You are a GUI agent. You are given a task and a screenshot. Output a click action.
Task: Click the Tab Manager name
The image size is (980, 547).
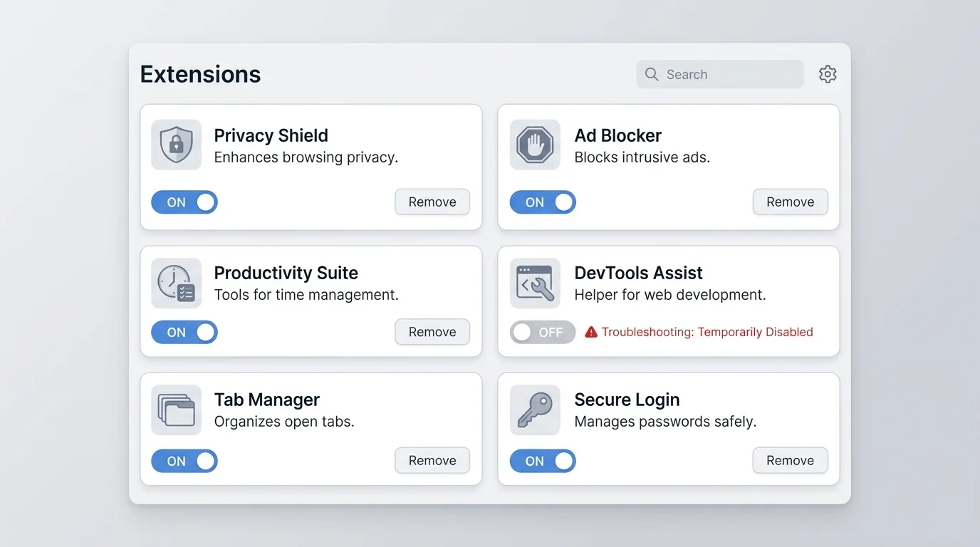tap(267, 400)
